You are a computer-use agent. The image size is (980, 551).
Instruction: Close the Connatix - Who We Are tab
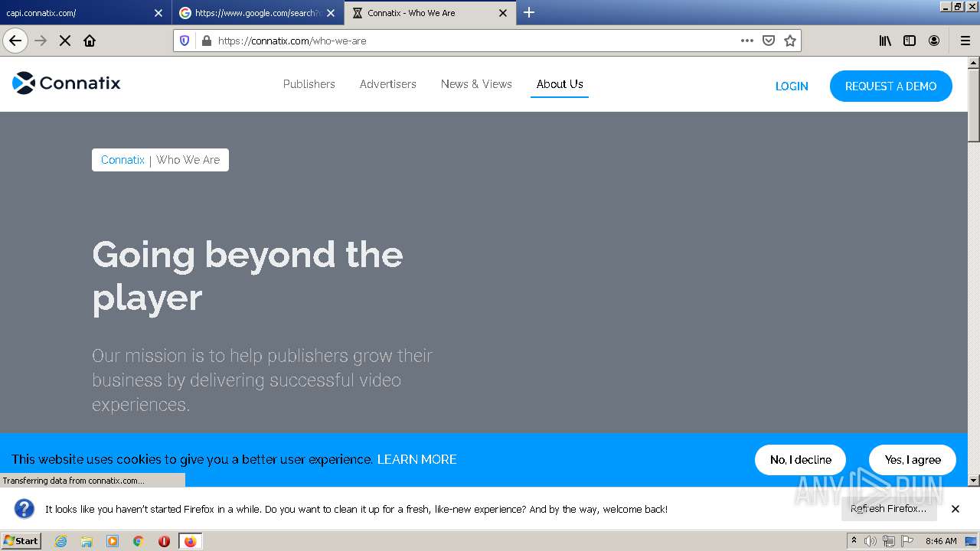(x=503, y=13)
